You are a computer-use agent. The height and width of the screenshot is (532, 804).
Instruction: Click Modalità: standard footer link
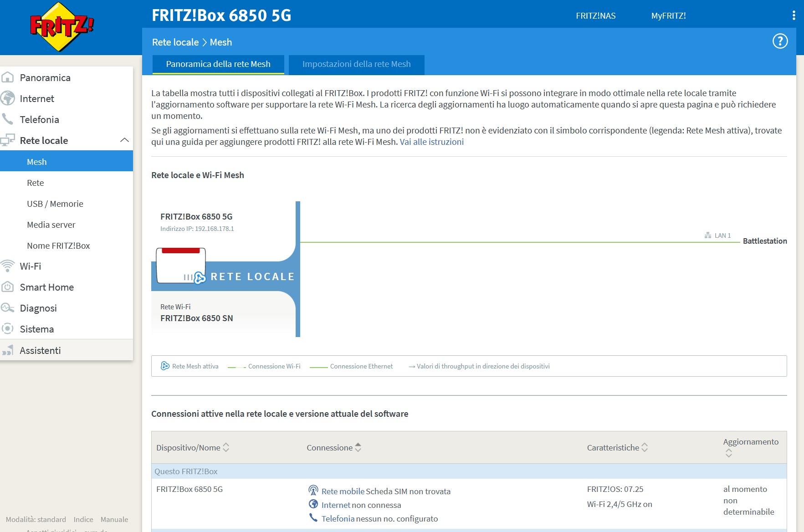tap(36, 519)
